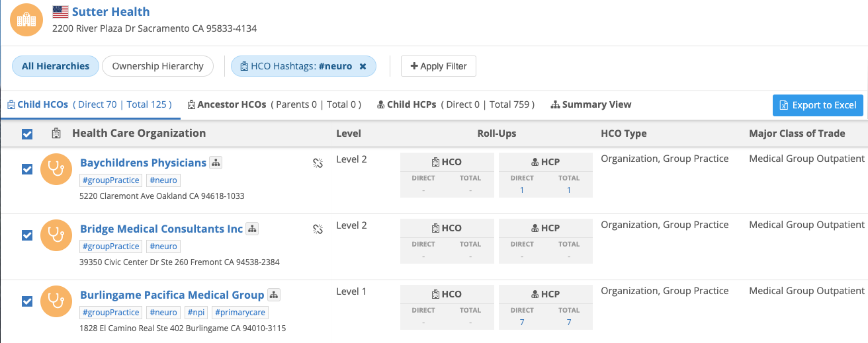The image size is (868, 343).
Task: Click the Major Class of Trade header
Action: click(797, 133)
